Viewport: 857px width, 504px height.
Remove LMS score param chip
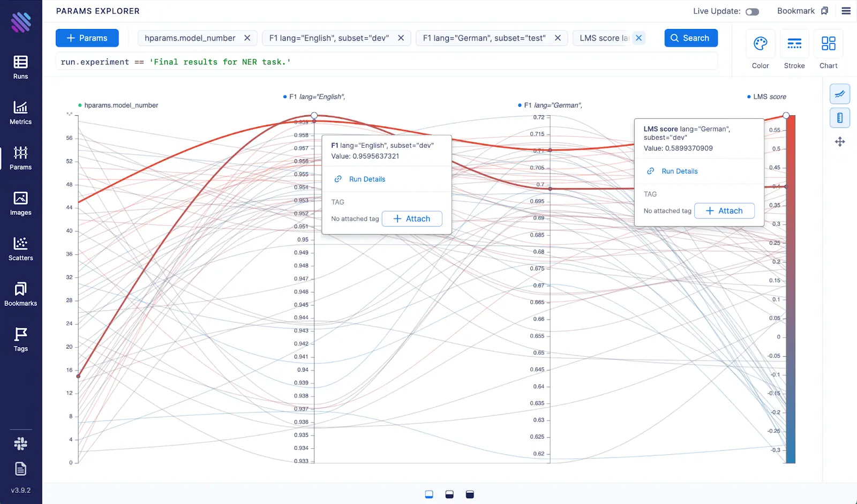(638, 38)
